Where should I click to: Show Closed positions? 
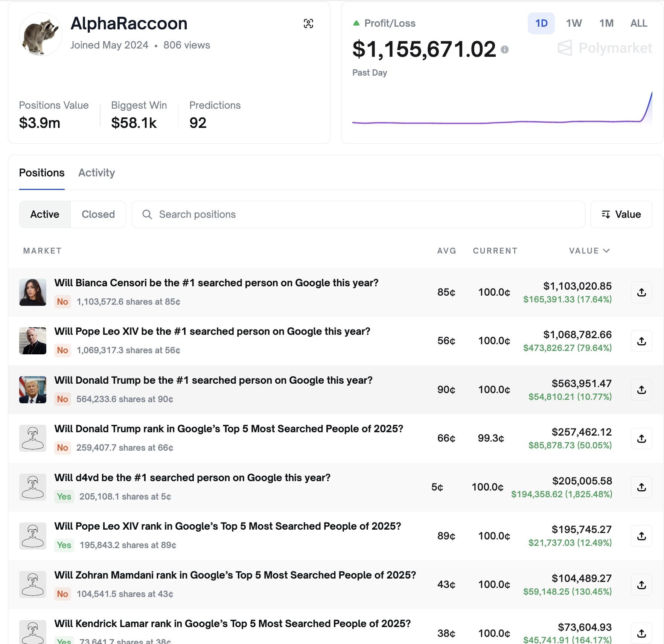(98, 214)
